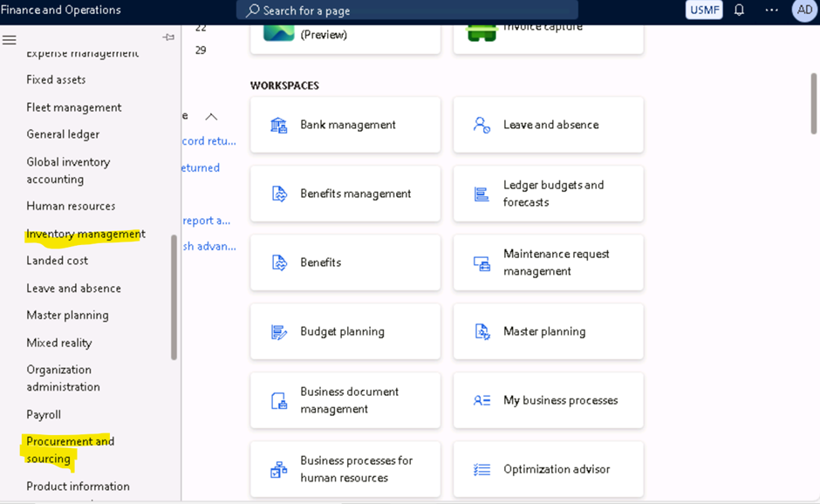Click the pin icon on navigation pane
The image size is (820, 504).
point(168,37)
